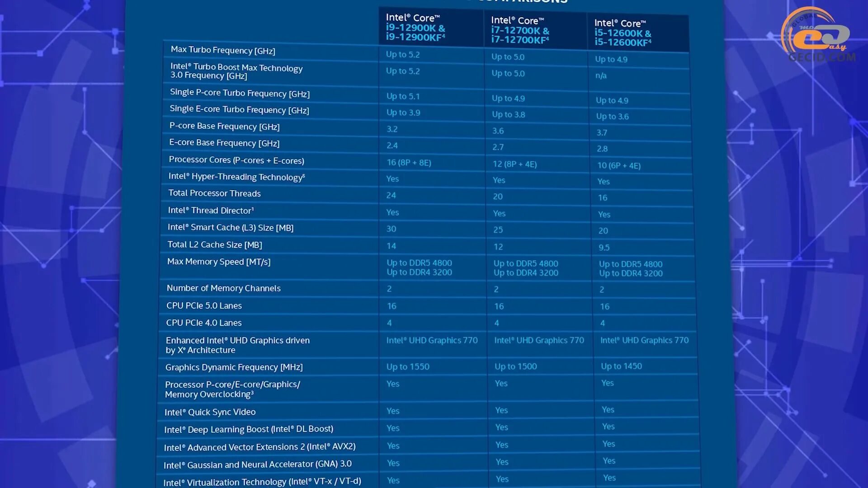Click the 'Up to 1550' graphics frequency value
Screen dimensions: 868x488
coord(408,367)
